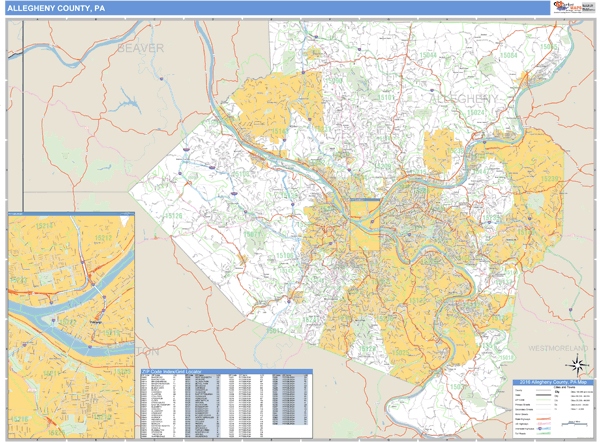Click ZIP code label 15212 in the inset map
Viewport: 600px width, 442px height.
tap(103, 238)
